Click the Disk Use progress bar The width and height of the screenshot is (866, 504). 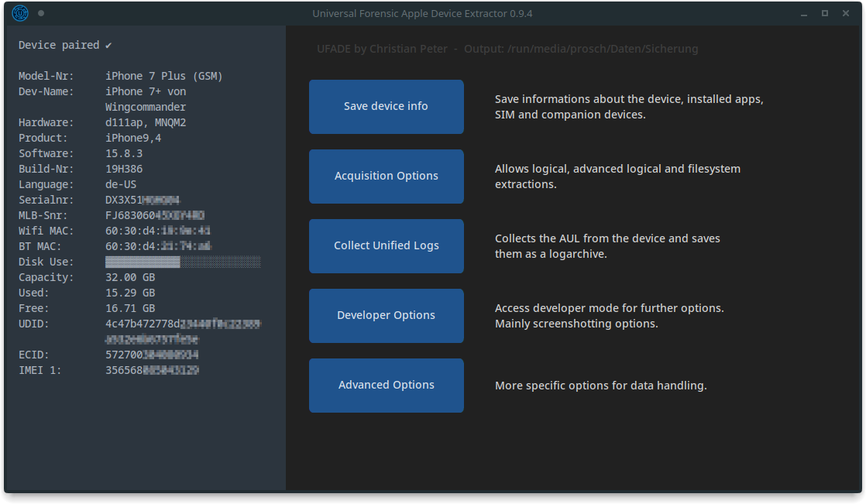[182, 262]
